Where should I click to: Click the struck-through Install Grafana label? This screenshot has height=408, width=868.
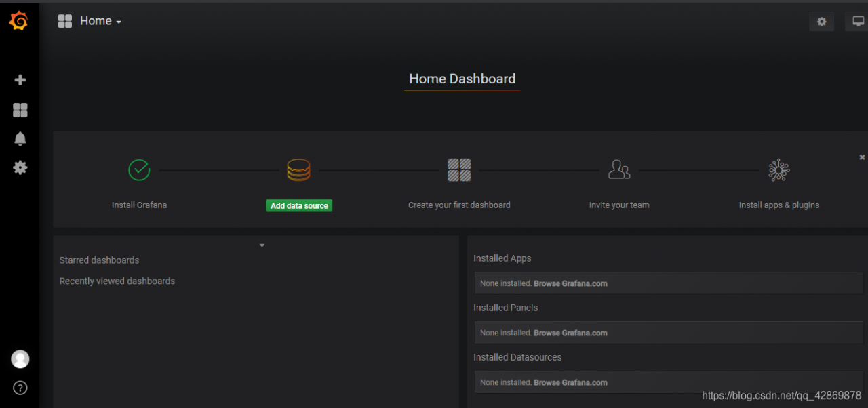click(x=139, y=205)
